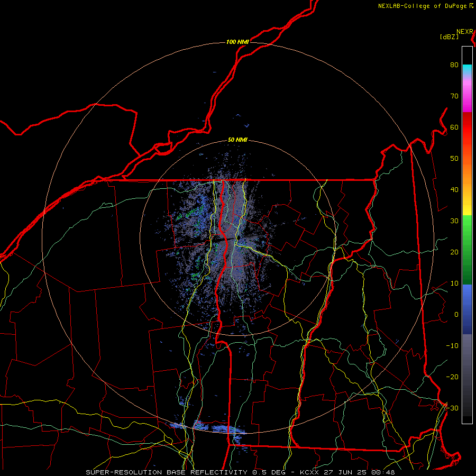Click the -10 value on the dBZ scale
Image resolution: width=476 pixels, height=476 pixels.
(x=452, y=346)
